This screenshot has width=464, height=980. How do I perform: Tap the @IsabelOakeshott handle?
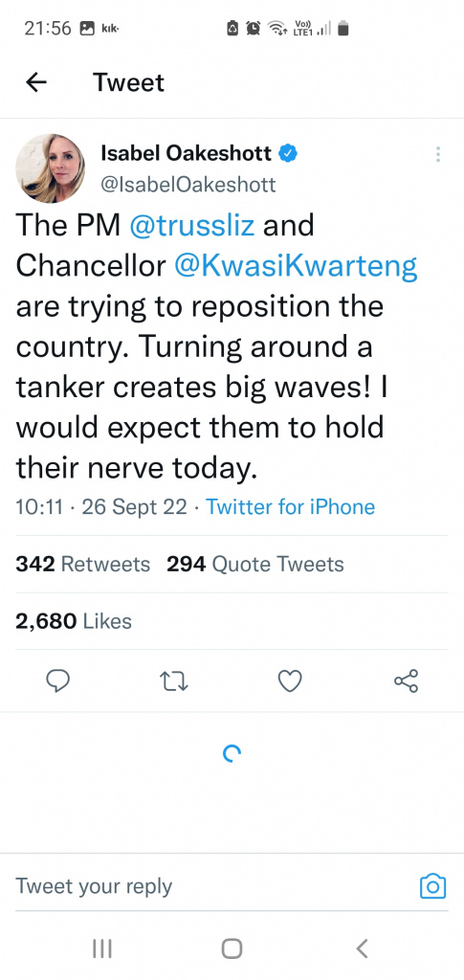pyautogui.click(x=188, y=185)
